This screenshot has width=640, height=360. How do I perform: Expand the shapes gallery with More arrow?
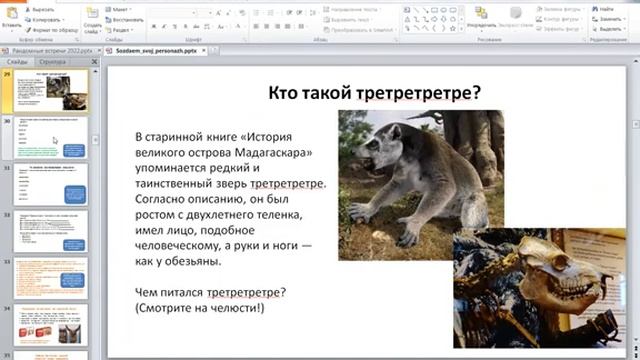pyautogui.click(x=462, y=29)
